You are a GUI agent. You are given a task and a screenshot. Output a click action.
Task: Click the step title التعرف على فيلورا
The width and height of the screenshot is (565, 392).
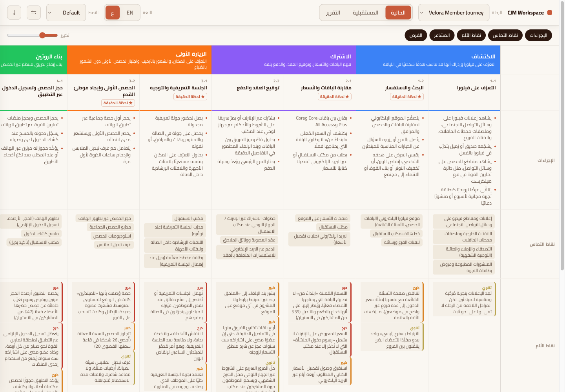476,88
